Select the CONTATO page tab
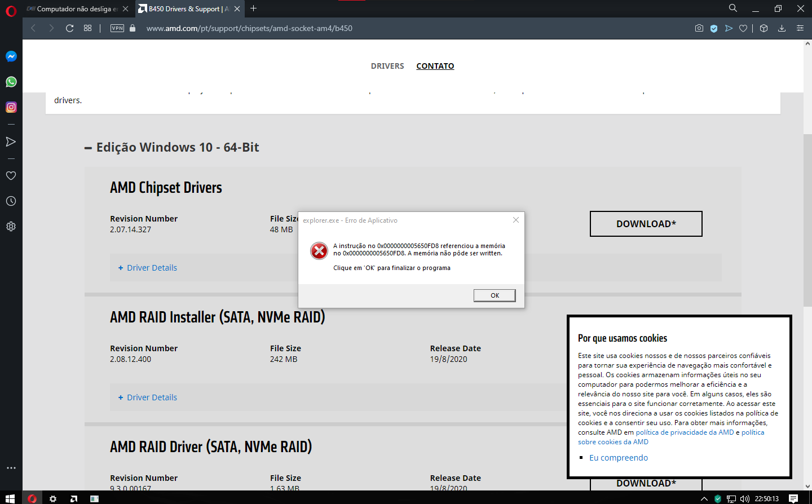Screen dimensions: 812x504 click(435, 66)
